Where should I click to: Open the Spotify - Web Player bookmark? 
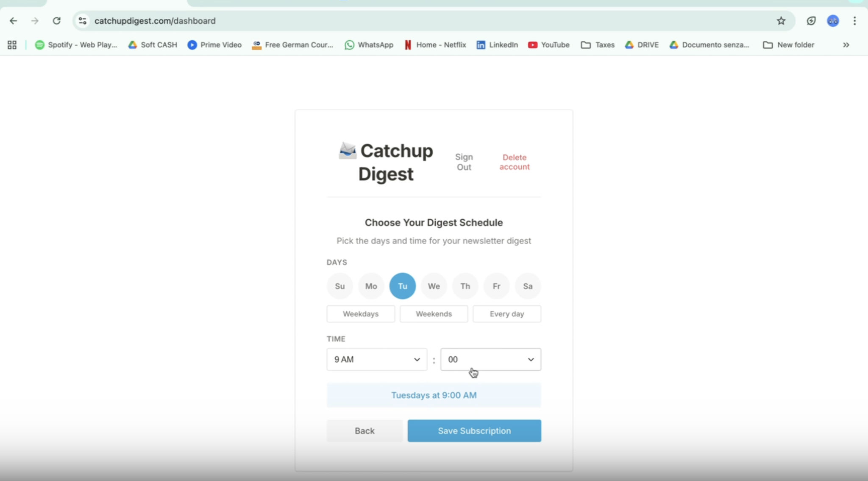pyautogui.click(x=76, y=45)
